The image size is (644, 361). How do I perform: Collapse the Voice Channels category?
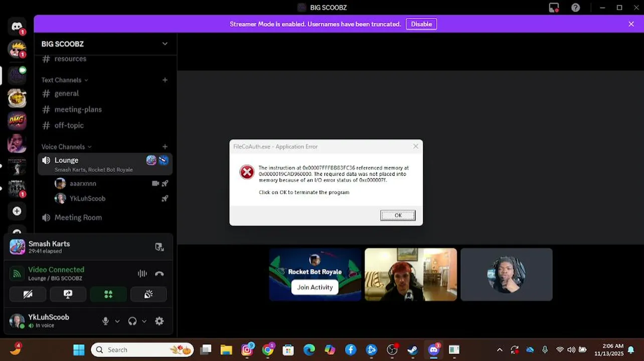[x=66, y=146]
